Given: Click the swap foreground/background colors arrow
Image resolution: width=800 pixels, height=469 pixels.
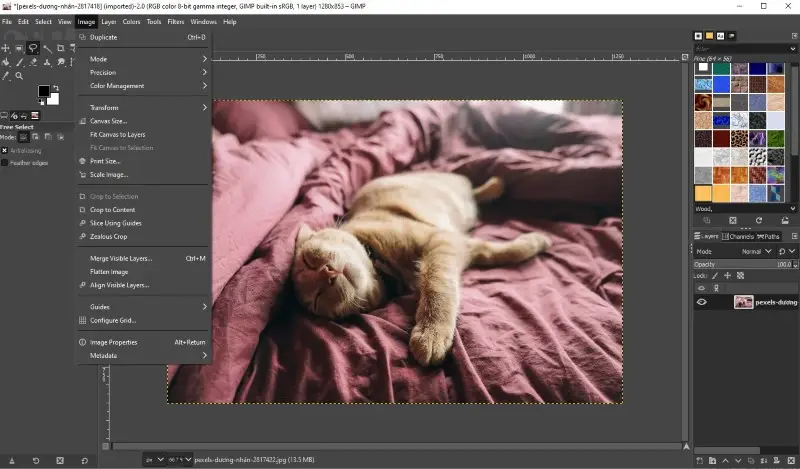Looking at the screenshot, I should tap(57, 88).
